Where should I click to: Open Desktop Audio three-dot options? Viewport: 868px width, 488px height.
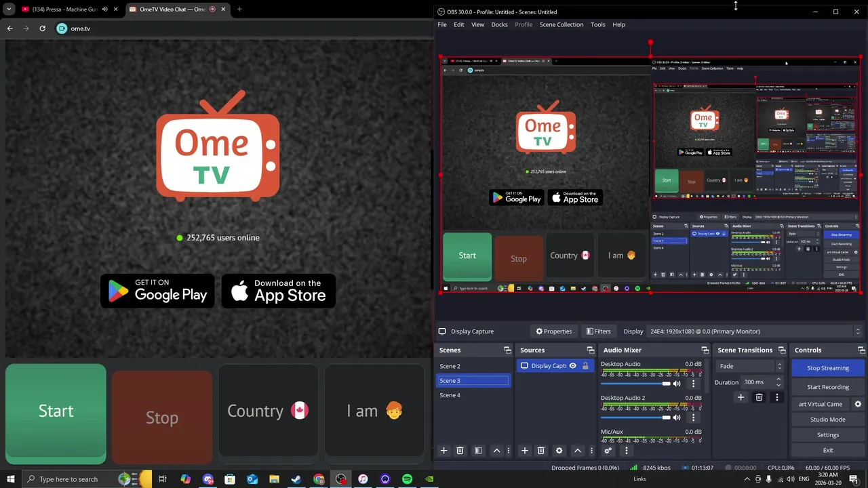coord(693,384)
